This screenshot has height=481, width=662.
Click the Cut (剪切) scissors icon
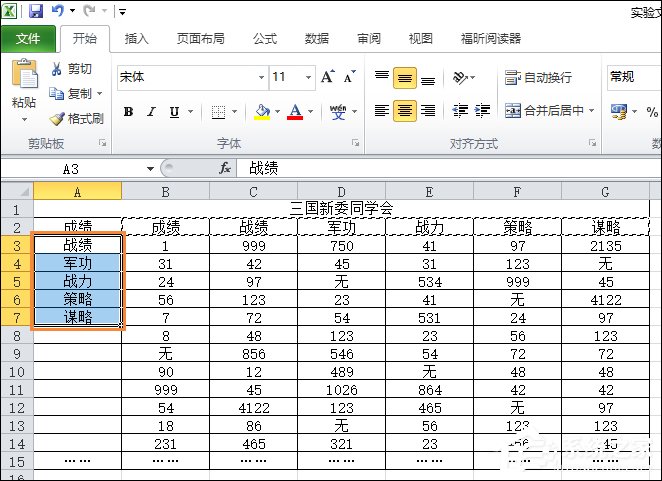(x=57, y=69)
